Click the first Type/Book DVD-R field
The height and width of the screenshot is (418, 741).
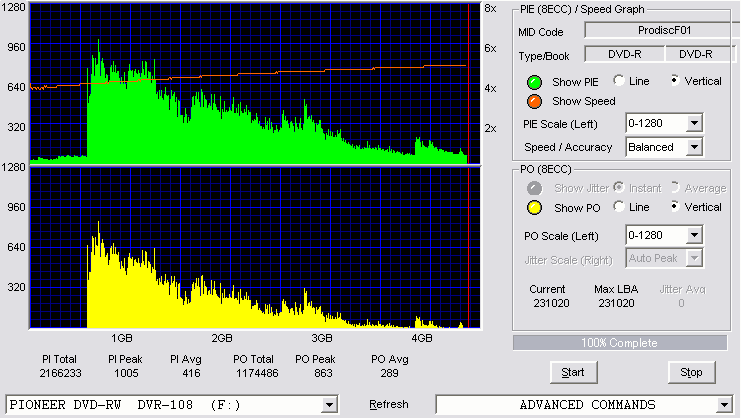pos(625,54)
